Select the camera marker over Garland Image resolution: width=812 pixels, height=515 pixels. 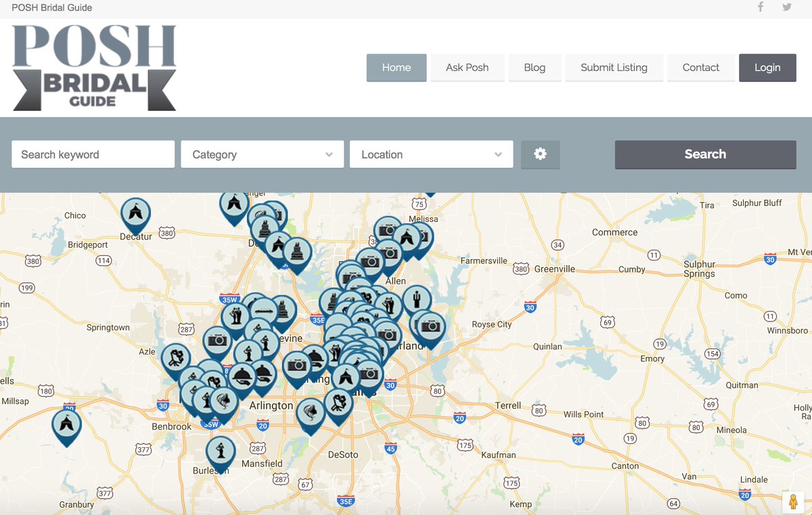(430, 329)
